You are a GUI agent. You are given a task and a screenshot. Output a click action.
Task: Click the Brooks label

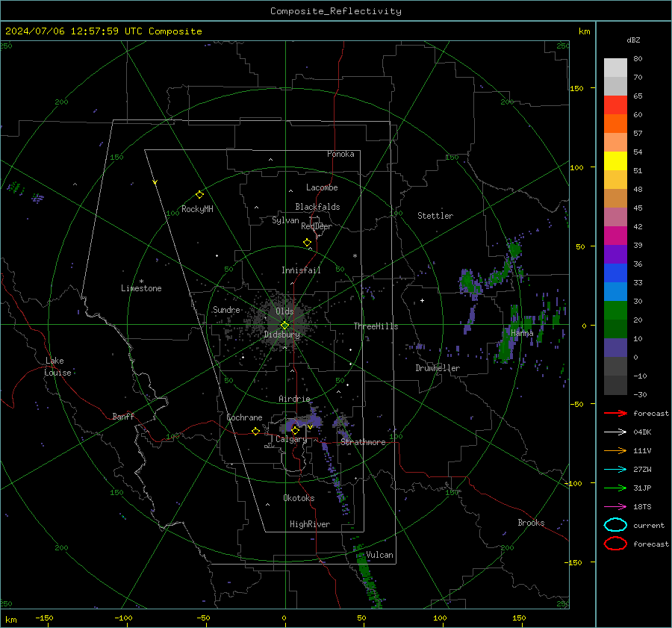(531, 523)
